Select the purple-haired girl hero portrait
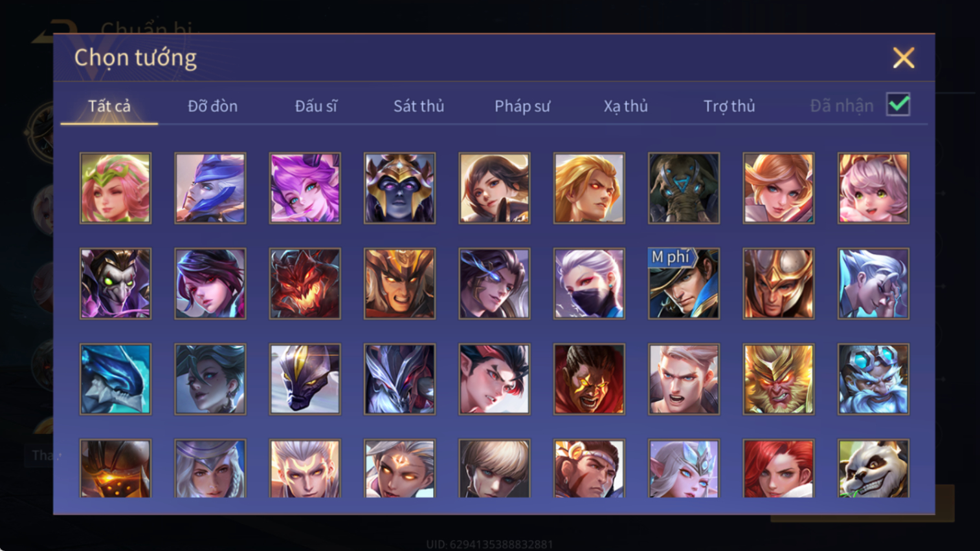 click(x=305, y=188)
